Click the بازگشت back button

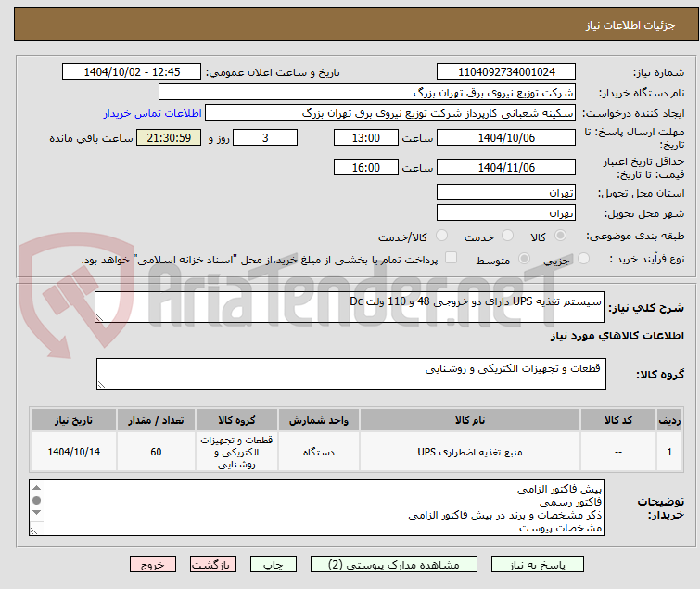tap(213, 565)
